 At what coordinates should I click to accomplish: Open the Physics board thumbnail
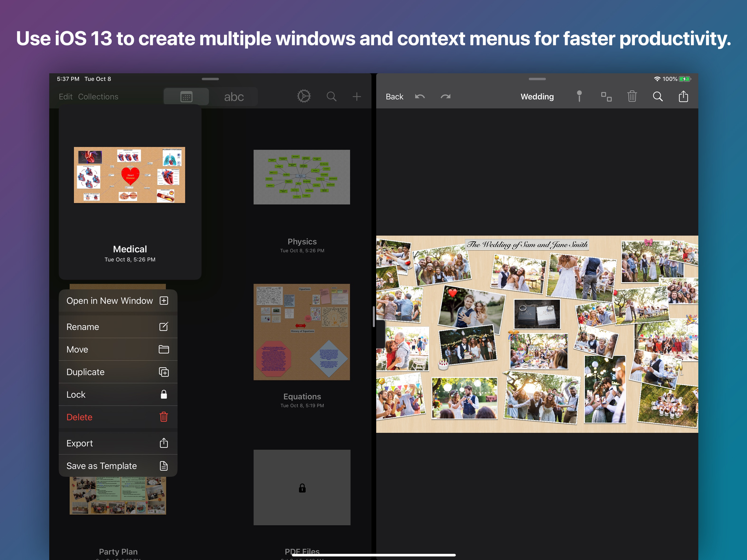pyautogui.click(x=302, y=177)
